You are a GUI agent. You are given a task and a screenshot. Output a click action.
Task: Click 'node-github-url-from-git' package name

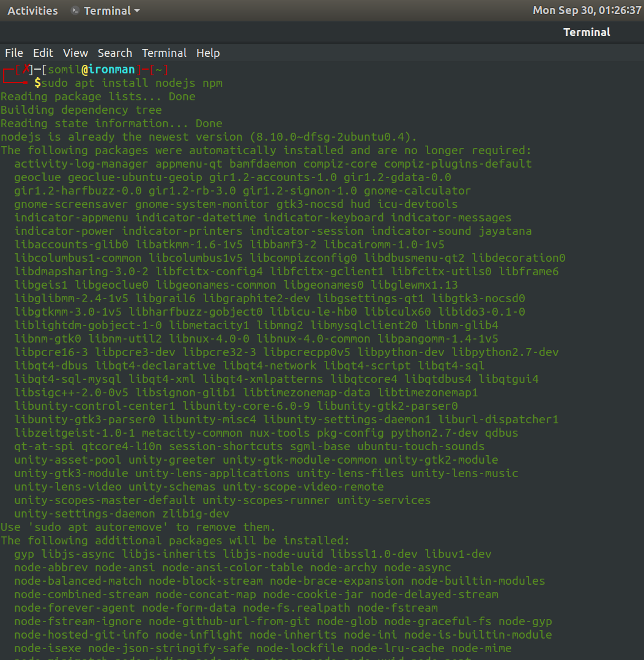(229, 621)
